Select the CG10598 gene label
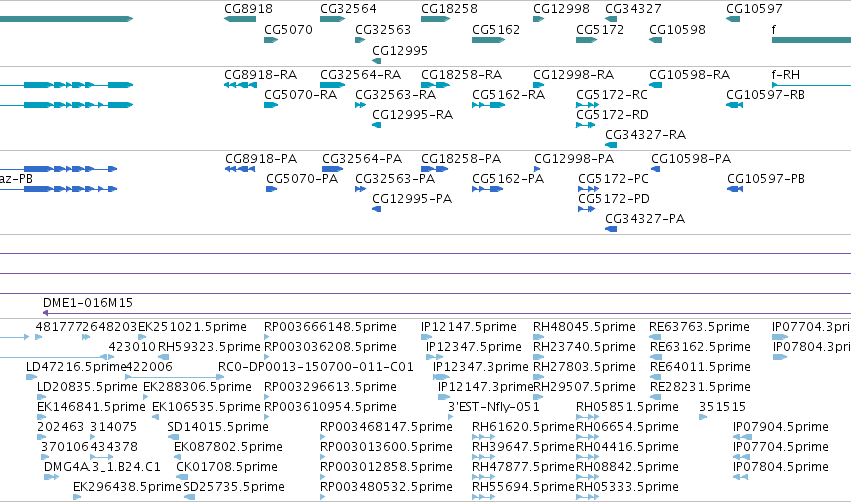The width and height of the screenshot is (851, 502). click(677, 29)
